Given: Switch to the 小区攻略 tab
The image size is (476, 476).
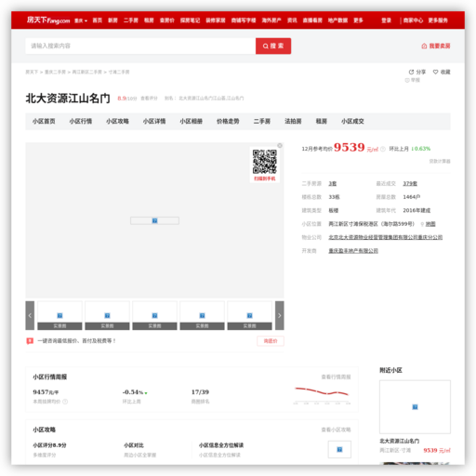Looking at the screenshot, I should point(117,121).
